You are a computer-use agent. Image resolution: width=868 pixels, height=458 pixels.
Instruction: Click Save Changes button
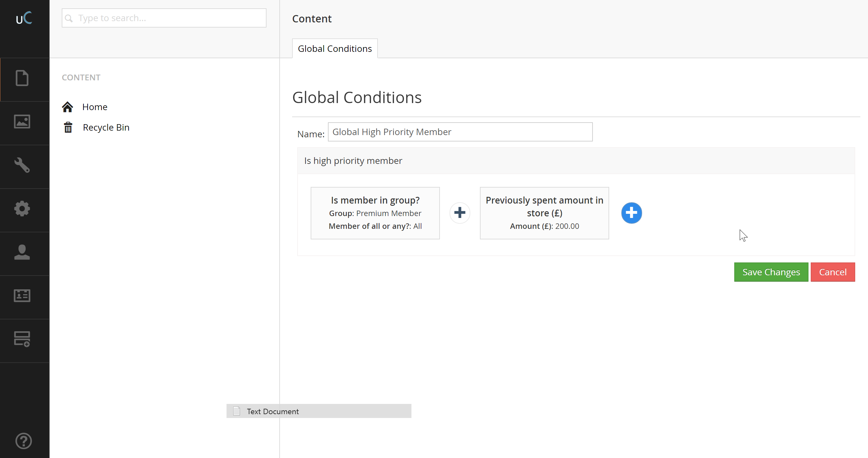tap(771, 272)
